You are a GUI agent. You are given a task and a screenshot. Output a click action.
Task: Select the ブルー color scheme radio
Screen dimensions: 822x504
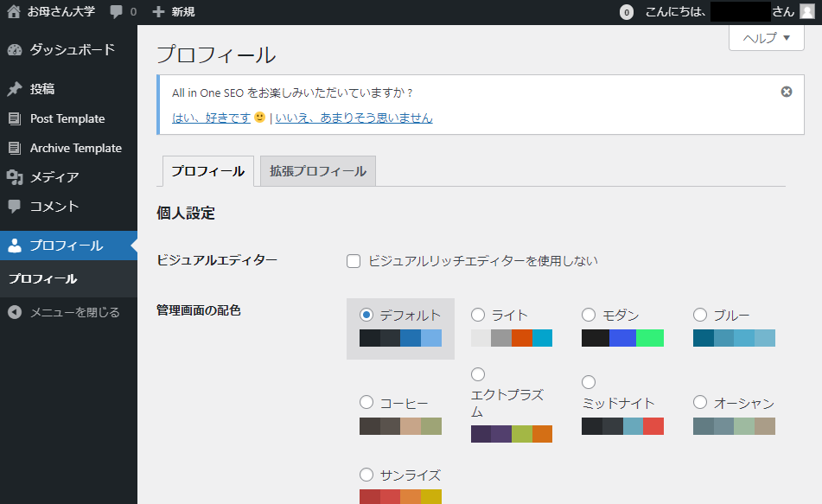(700, 315)
